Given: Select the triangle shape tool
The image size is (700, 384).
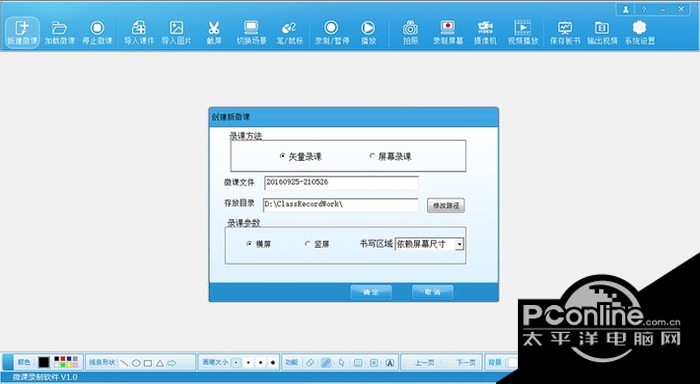Looking at the screenshot, I should point(159,363).
